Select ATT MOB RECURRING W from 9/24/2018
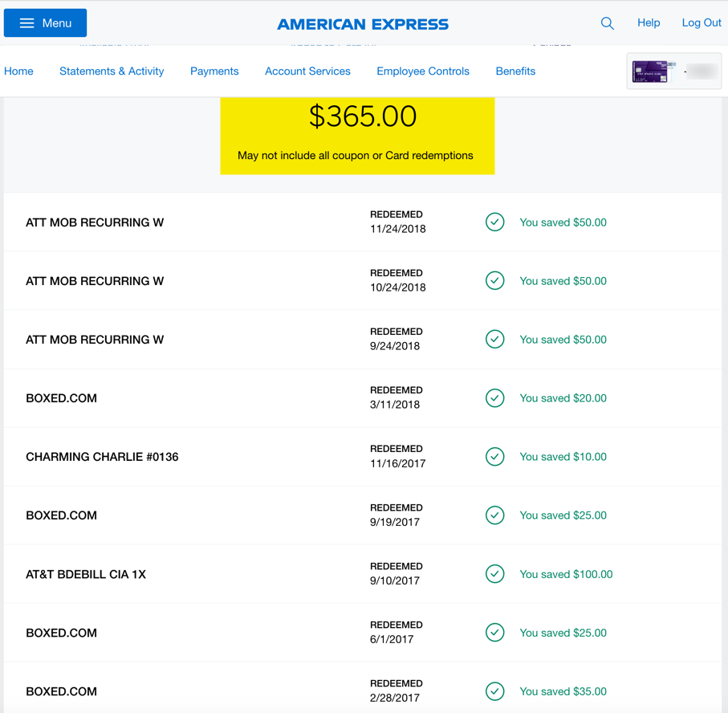 pyautogui.click(x=95, y=340)
